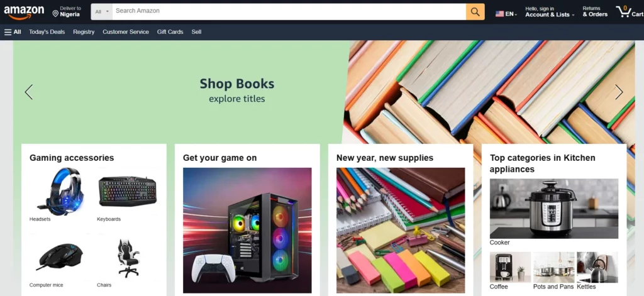Focus the Search Amazon input field
This screenshot has width=644, height=296.
coord(289,12)
